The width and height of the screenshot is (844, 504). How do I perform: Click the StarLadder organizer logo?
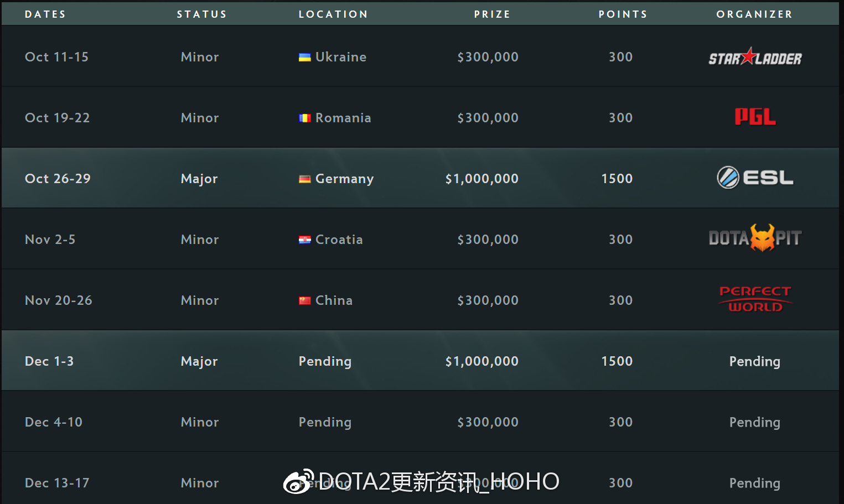coord(755,56)
